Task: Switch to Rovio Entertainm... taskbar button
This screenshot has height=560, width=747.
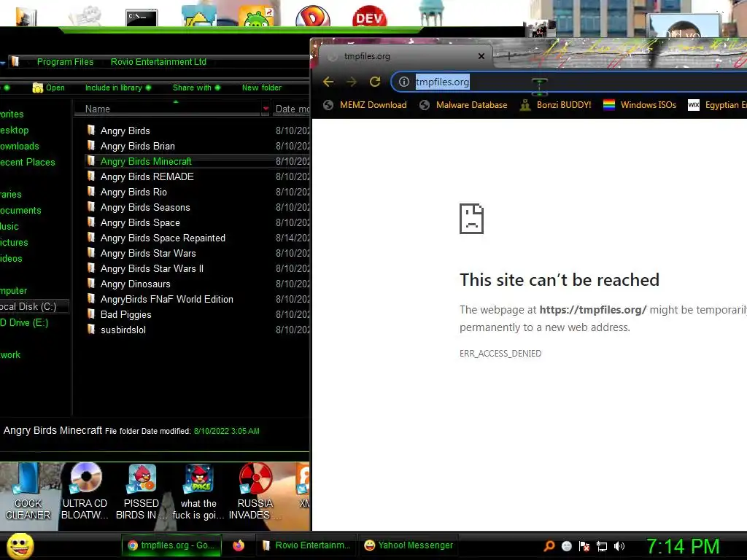Action: point(306,545)
